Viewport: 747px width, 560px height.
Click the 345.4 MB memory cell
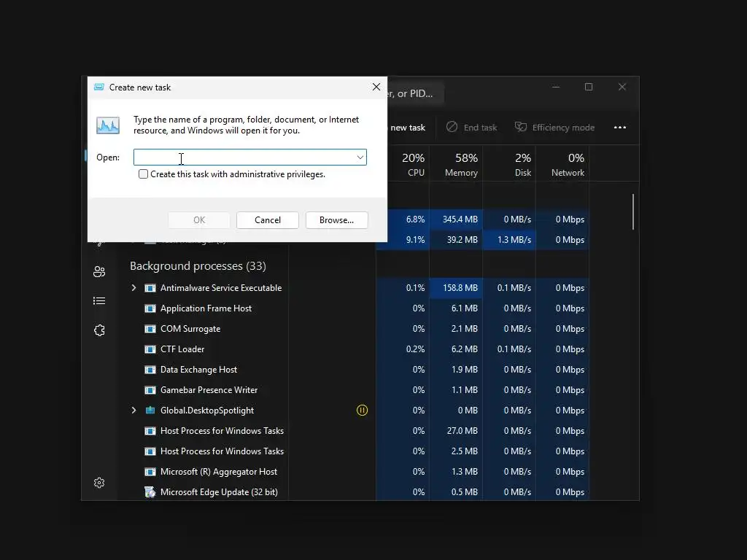[x=457, y=219]
